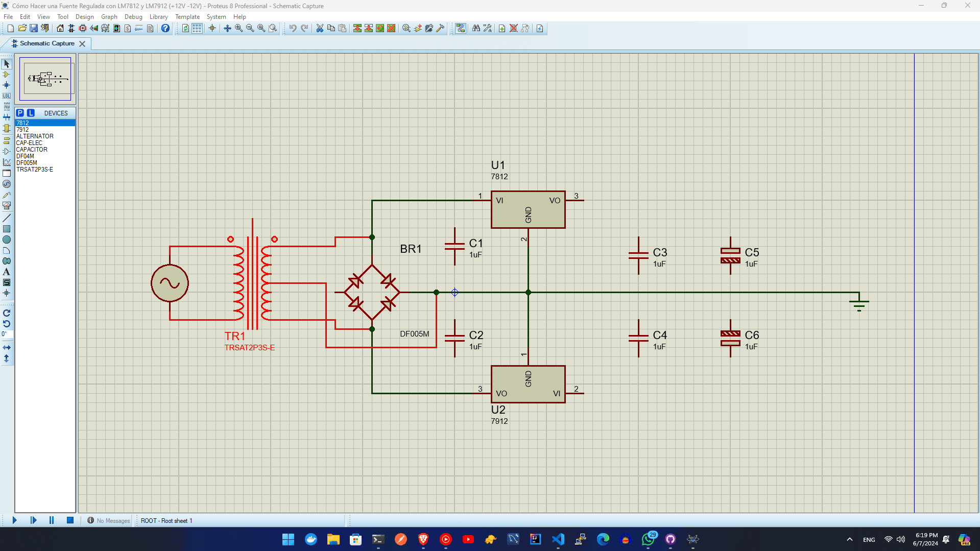Select the 2D graphics Text tool
This screenshot has width=980, height=551.
(7, 272)
